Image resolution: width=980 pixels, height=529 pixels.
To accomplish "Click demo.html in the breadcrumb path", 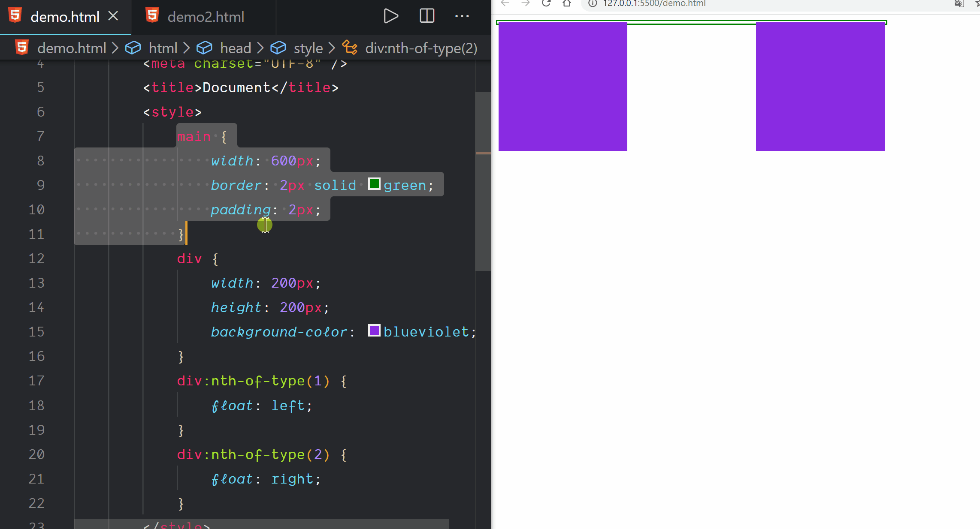I will click(72, 48).
